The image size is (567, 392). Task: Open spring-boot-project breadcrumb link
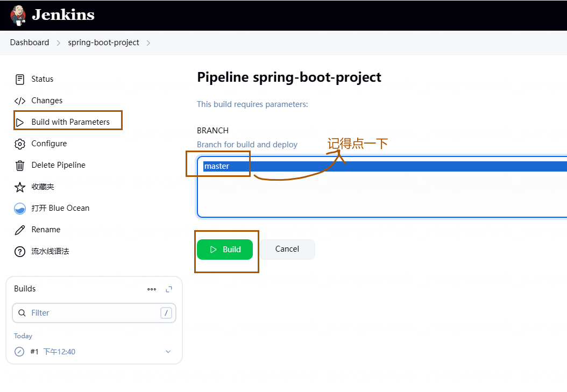tap(103, 42)
